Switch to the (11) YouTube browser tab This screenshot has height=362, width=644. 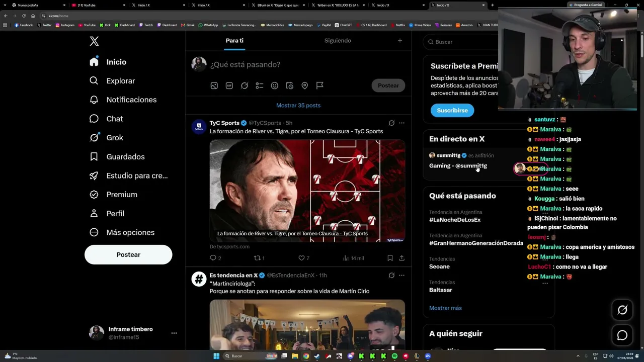pos(98,5)
